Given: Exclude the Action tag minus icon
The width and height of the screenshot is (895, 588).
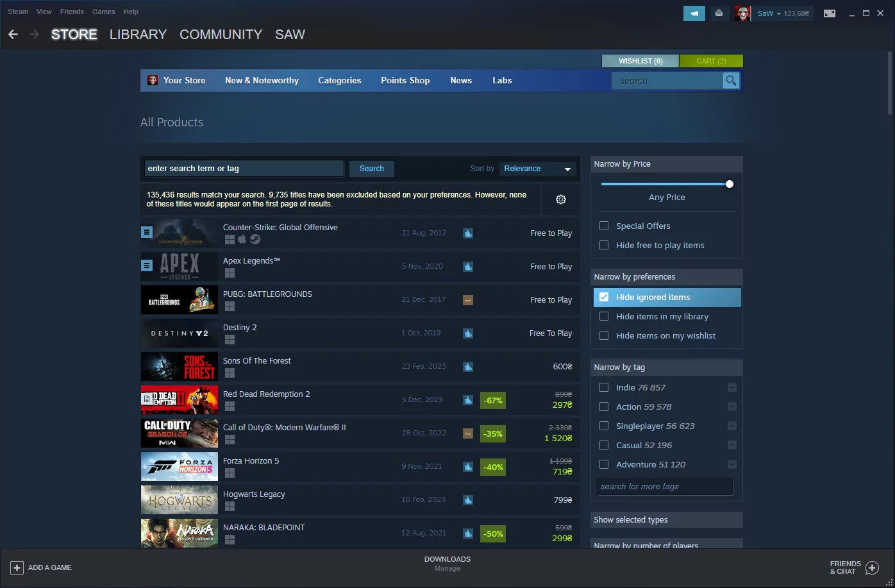Looking at the screenshot, I should click(732, 407).
